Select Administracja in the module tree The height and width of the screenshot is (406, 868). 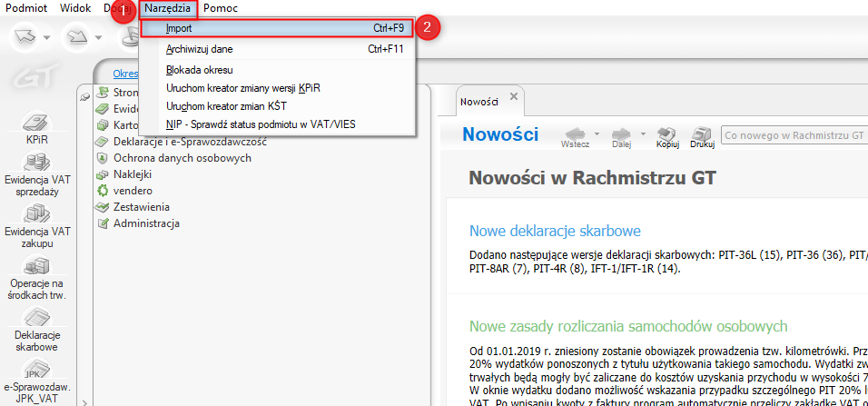[x=146, y=223]
